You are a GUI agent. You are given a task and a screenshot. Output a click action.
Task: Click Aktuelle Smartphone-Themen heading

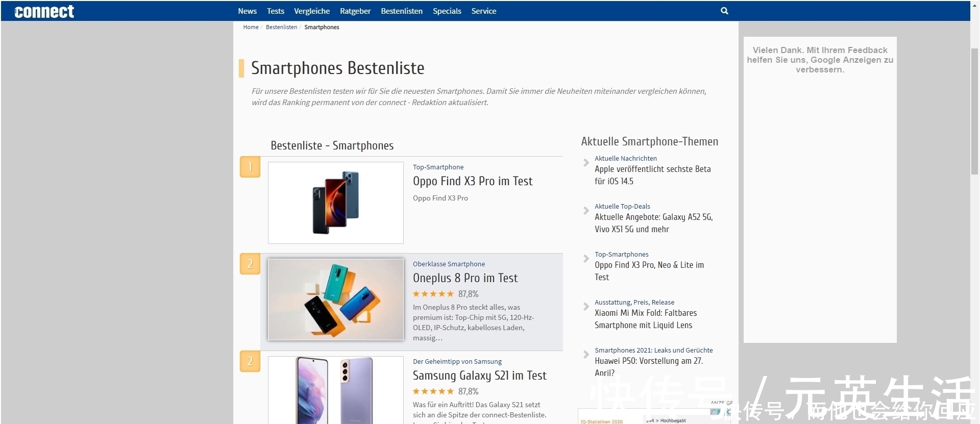pyautogui.click(x=650, y=141)
